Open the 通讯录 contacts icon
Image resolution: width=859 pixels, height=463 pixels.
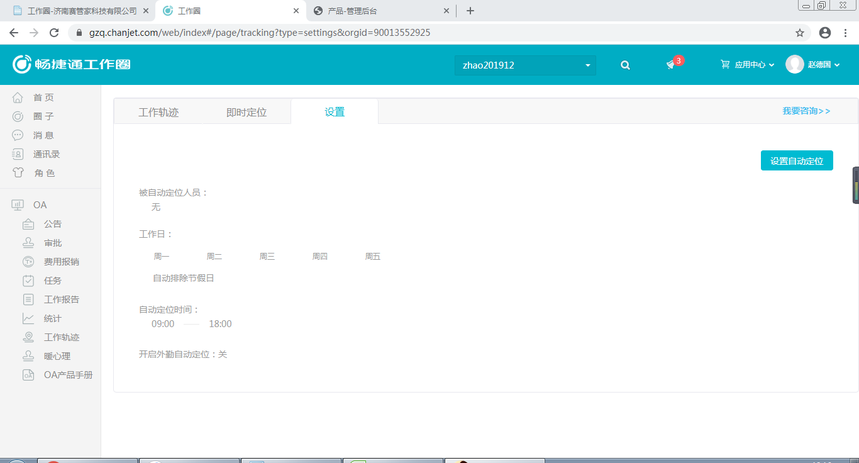point(18,154)
